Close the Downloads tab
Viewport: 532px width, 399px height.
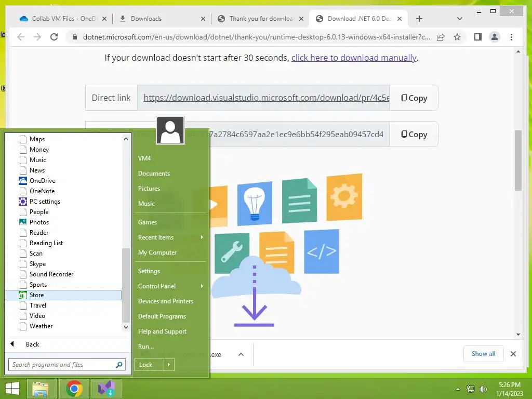point(203,19)
